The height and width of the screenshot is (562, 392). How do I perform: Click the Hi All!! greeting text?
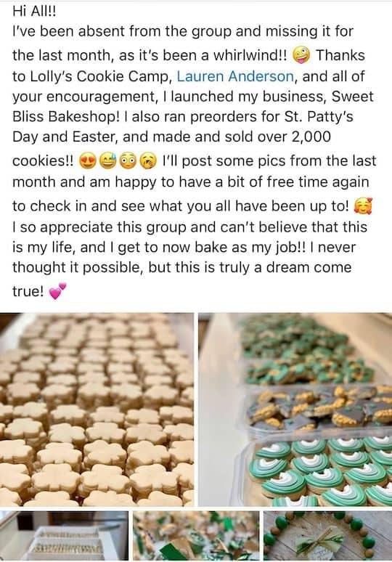click(x=34, y=12)
